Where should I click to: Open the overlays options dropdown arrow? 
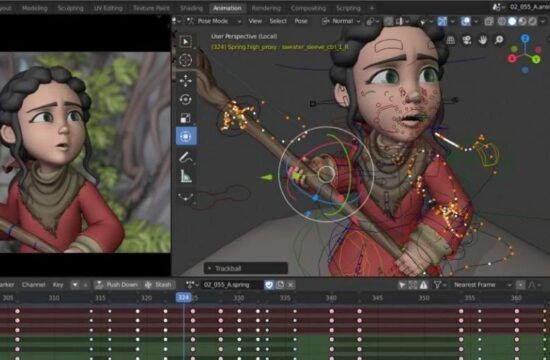click(x=476, y=21)
